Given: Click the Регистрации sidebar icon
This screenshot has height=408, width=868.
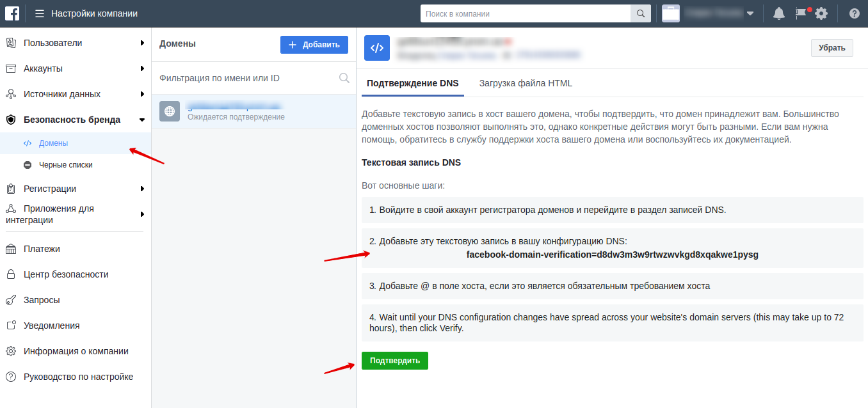Looking at the screenshot, I should pos(11,189).
